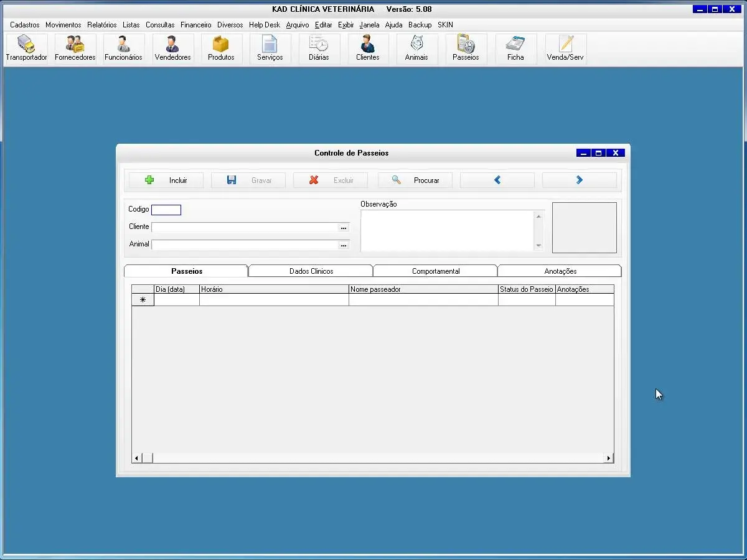747x560 pixels.
Task: Open Cliente lookup ellipsis button
Action: (x=343, y=228)
